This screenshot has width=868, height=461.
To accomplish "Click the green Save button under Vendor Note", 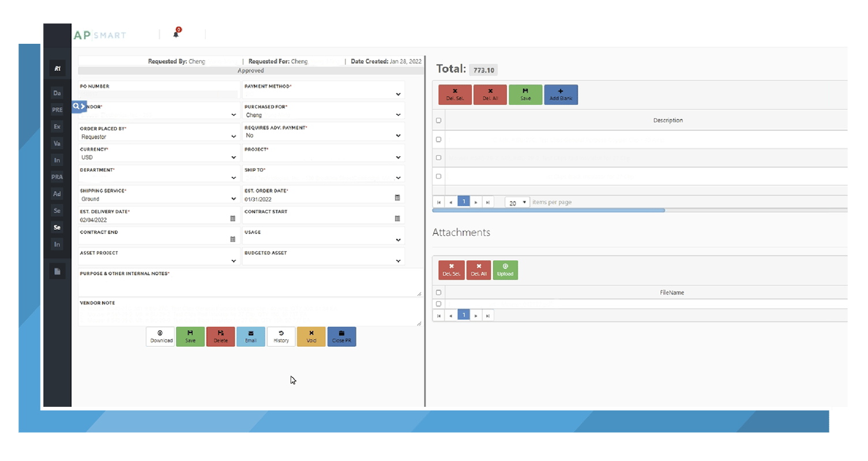I will click(190, 337).
